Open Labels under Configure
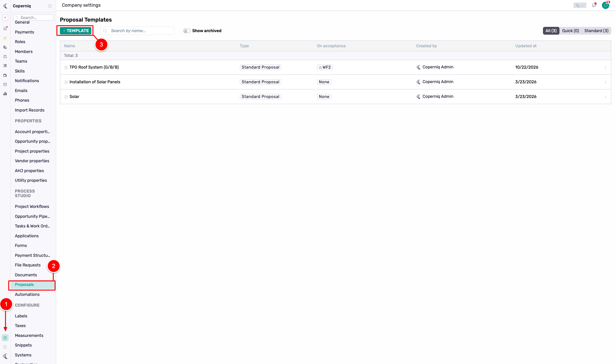Screen dimensions: 615x364 tap(21, 316)
